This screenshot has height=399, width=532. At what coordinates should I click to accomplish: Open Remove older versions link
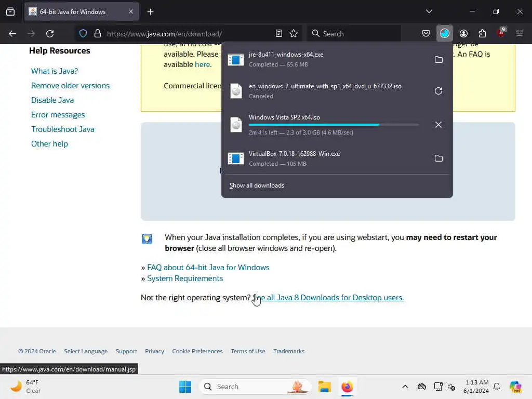(x=70, y=86)
